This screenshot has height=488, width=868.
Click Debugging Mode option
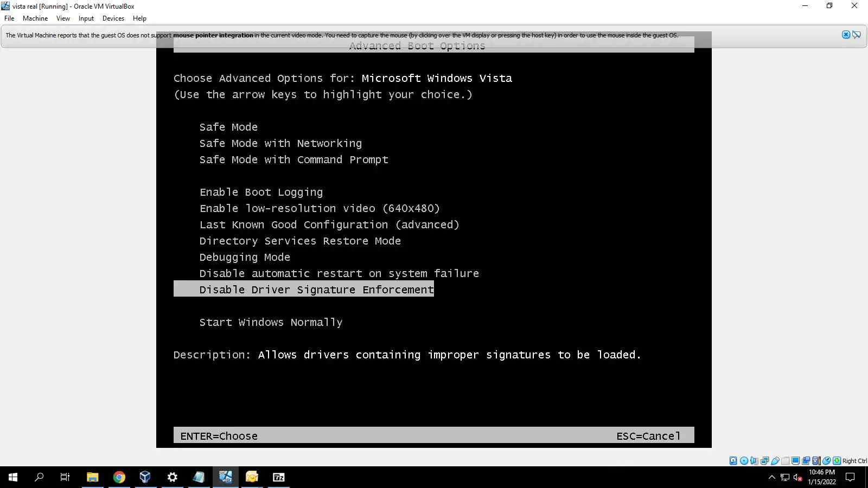coord(245,257)
